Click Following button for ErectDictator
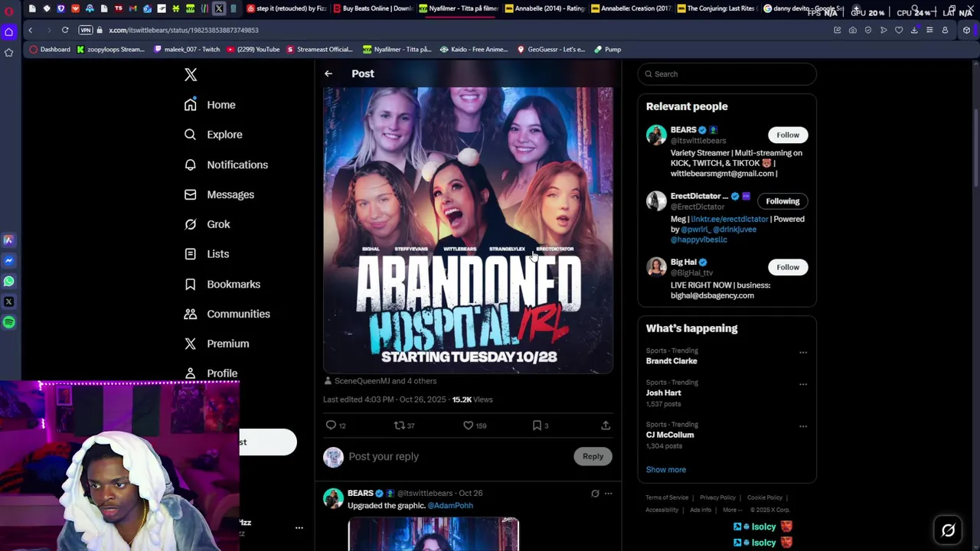This screenshot has height=551, width=980. (782, 201)
